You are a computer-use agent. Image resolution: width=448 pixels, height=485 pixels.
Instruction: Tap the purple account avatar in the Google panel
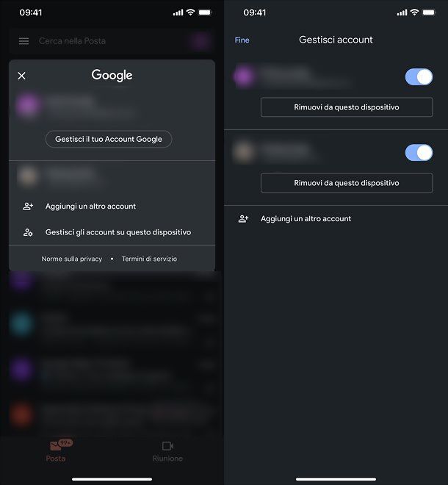tap(27, 105)
